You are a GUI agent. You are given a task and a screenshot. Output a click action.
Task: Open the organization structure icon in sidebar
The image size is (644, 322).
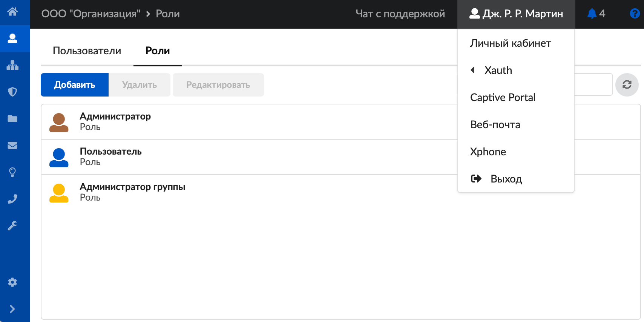pos(12,65)
